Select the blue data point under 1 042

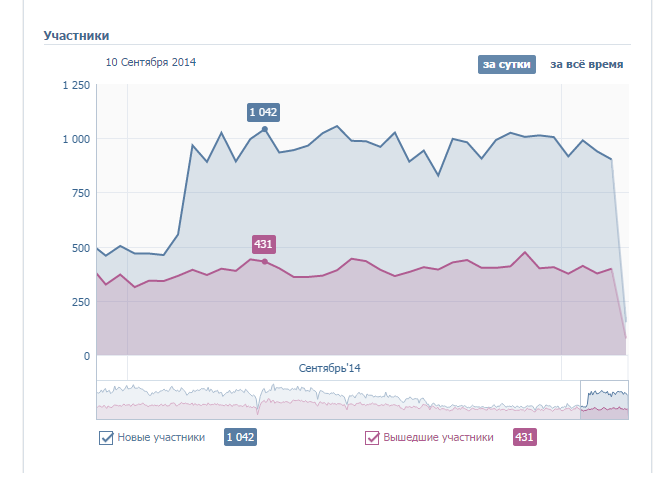(265, 129)
